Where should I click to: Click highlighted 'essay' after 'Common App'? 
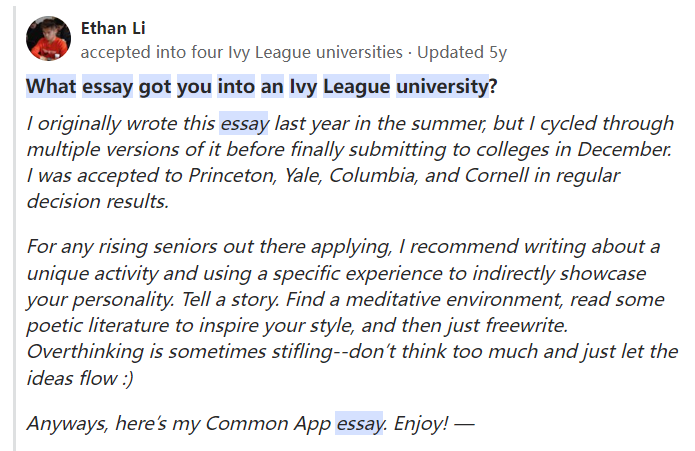(359, 423)
